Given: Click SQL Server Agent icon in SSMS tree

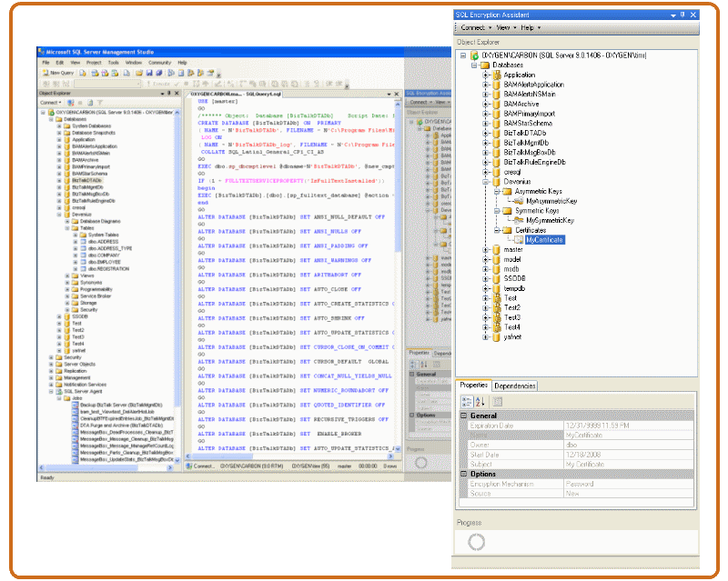Looking at the screenshot, I should [59, 391].
